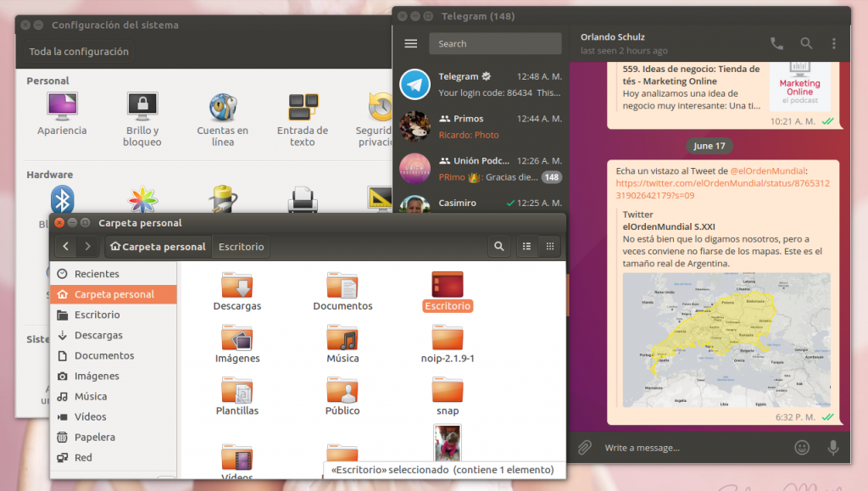This screenshot has width=868, height=491.
Task: Open Apariencia settings
Action: [62, 114]
